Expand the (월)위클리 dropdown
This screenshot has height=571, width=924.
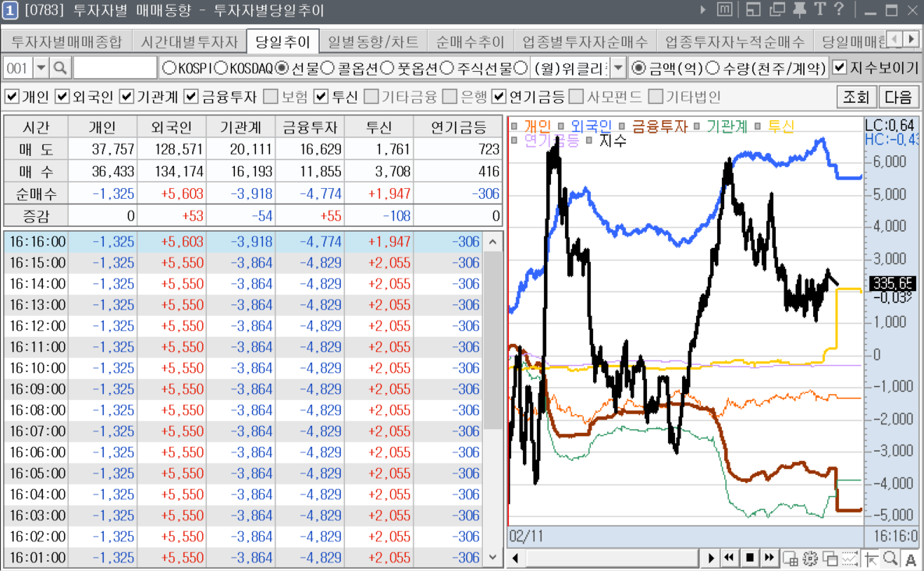pyautogui.click(x=618, y=68)
